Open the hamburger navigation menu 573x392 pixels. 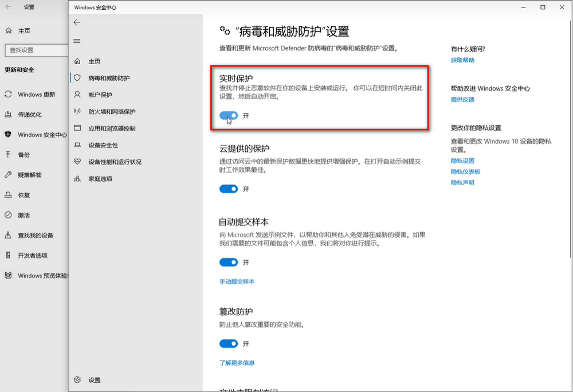click(77, 41)
